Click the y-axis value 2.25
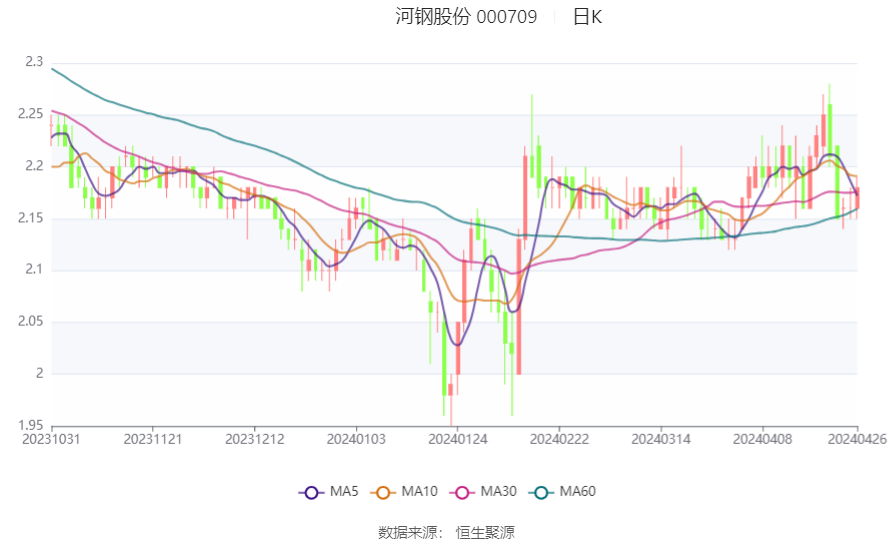This screenshot has width=893, height=542. (x=31, y=114)
